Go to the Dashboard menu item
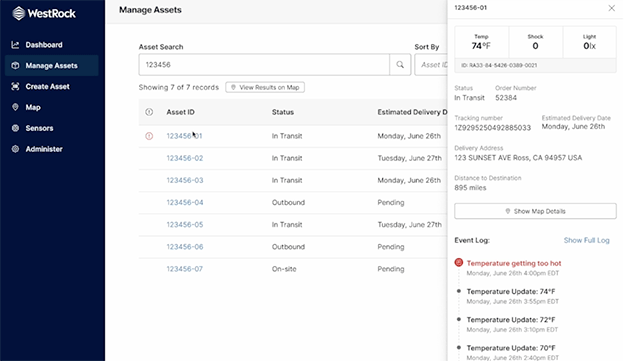 [44, 45]
